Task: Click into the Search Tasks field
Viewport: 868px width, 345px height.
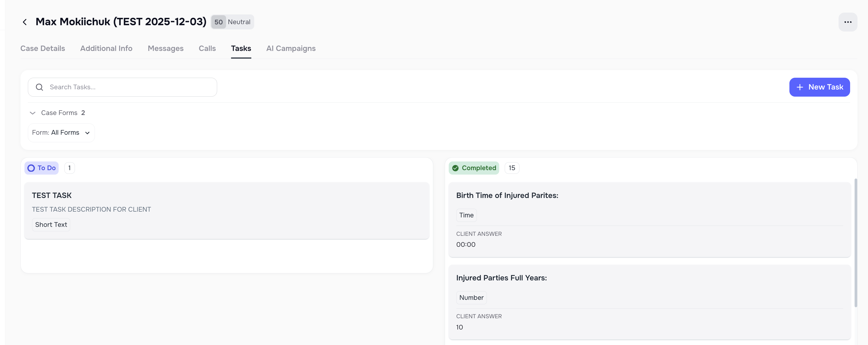Action: [101, 87]
